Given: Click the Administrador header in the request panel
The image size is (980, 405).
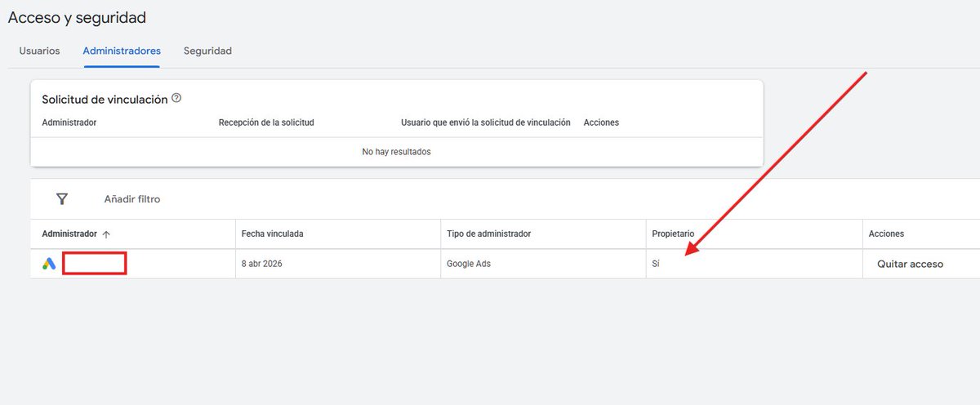Looking at the screenshot, I should (x=69, y=122).
